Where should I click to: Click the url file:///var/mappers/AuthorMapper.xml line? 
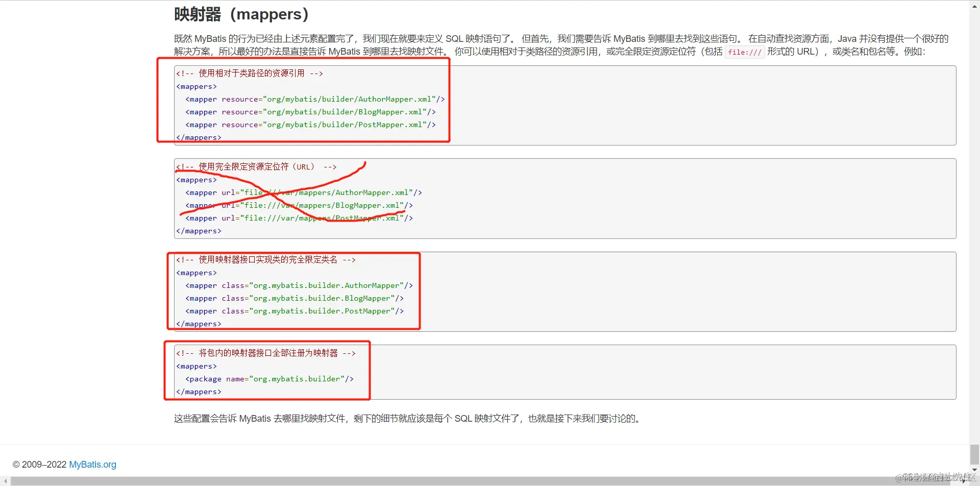pyautogui.click(x=304, y=192)
